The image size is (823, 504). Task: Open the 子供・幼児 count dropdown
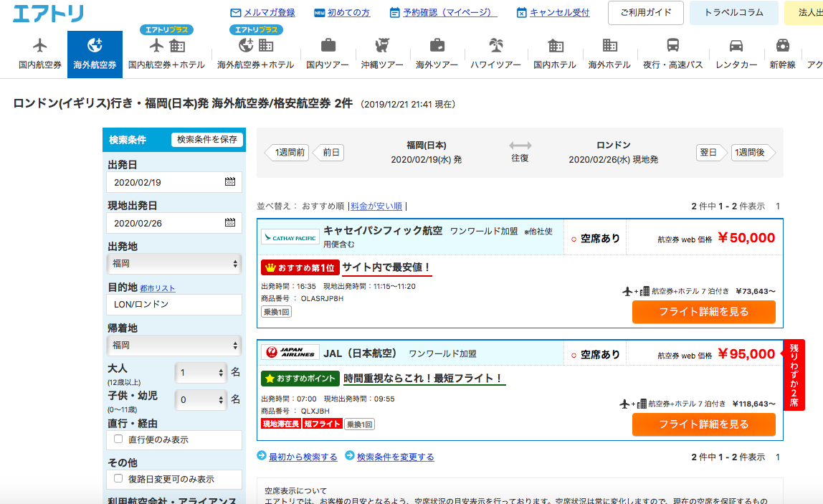201,399
